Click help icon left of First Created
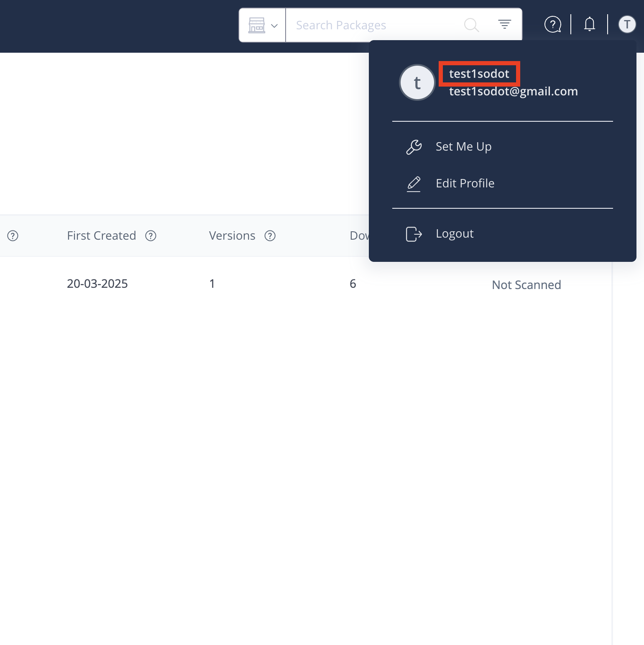Screen dimensions: 644x645 (x=13, y=236)
